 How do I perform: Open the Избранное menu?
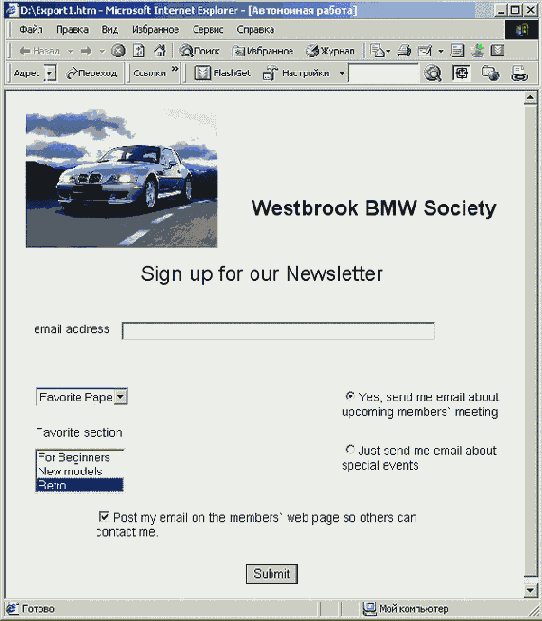156,30
